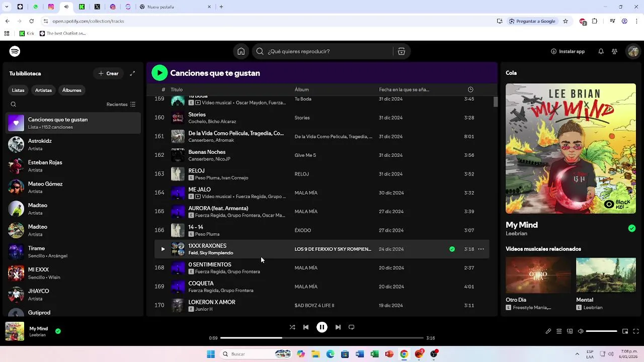Click the My Mind album cover in the Cola panel

pyautogui.click(x=571, y=148)
